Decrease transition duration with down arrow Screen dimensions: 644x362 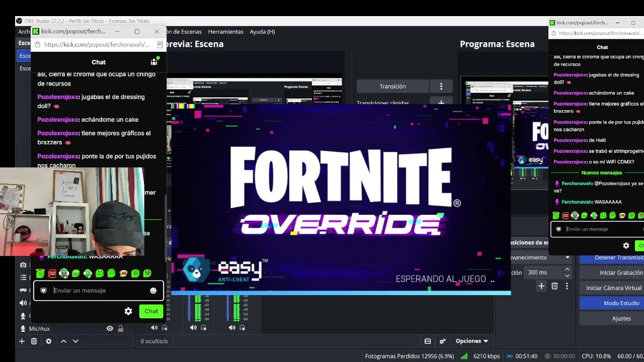(568, 276)
